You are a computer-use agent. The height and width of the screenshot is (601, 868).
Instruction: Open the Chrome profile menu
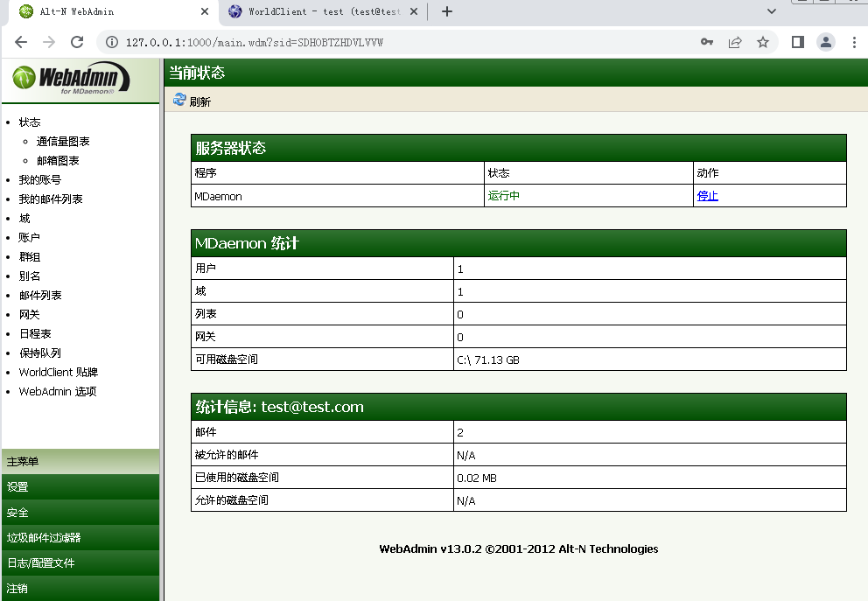(825, 42)
